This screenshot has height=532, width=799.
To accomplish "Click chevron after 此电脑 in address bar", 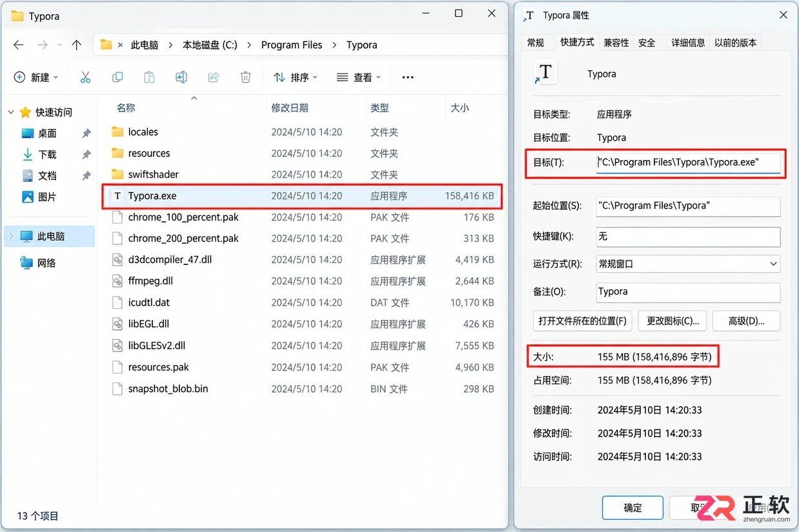I will pos(171,45).
